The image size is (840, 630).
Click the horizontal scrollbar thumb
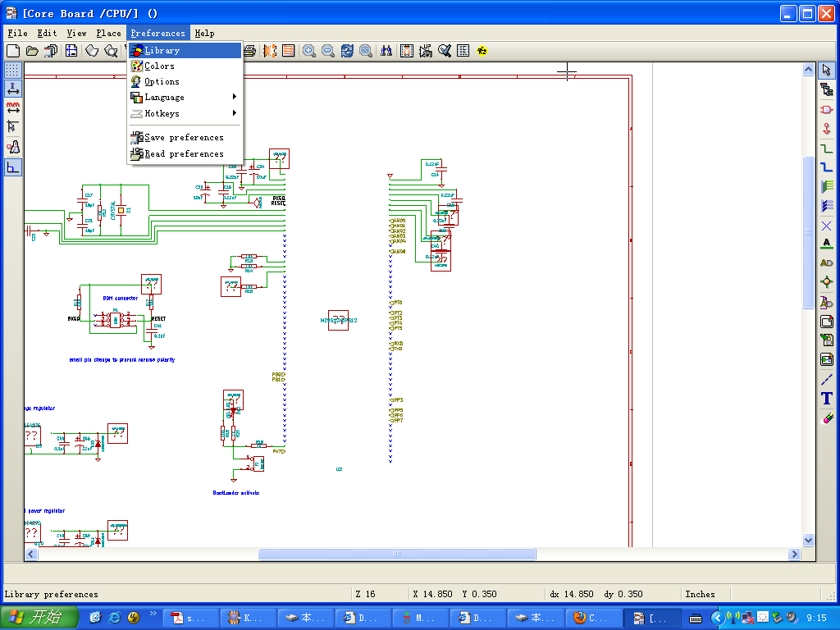pos(397,555)
